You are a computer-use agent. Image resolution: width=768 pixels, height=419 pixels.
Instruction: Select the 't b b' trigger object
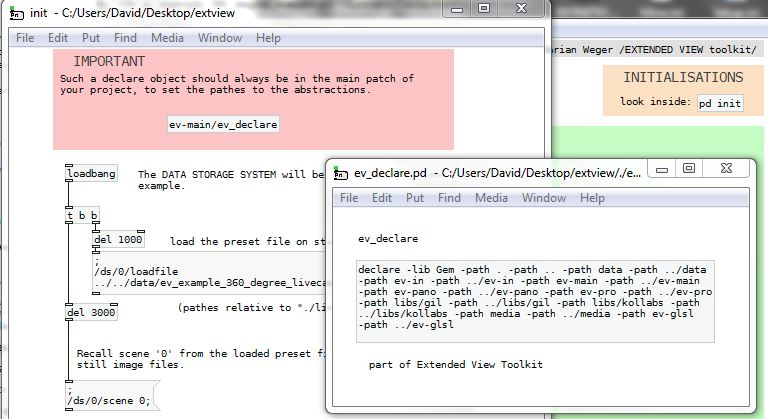[82, 215]
